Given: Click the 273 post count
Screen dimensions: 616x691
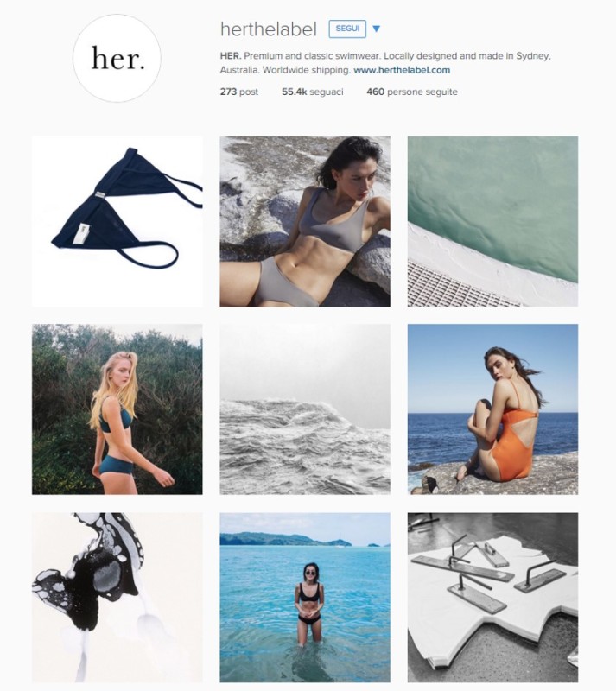Looking at the screenshot, I should [x=239, y=92].
